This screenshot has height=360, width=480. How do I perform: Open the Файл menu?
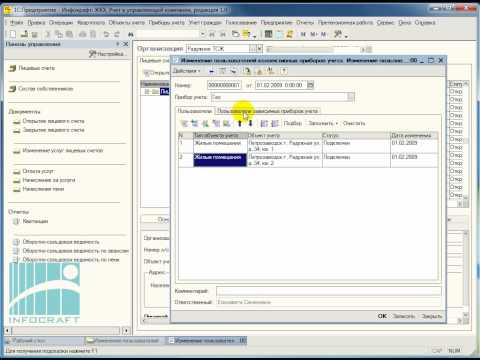click(16, 23)
